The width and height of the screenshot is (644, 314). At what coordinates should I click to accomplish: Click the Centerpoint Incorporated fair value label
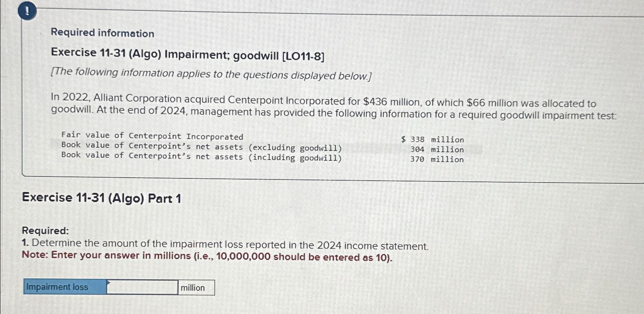[x=151, y=136]
